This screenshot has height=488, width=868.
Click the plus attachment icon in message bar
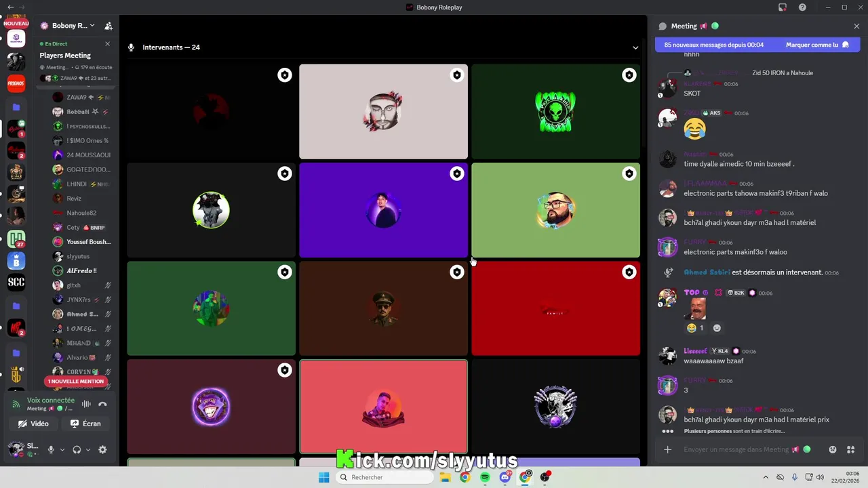667,449
